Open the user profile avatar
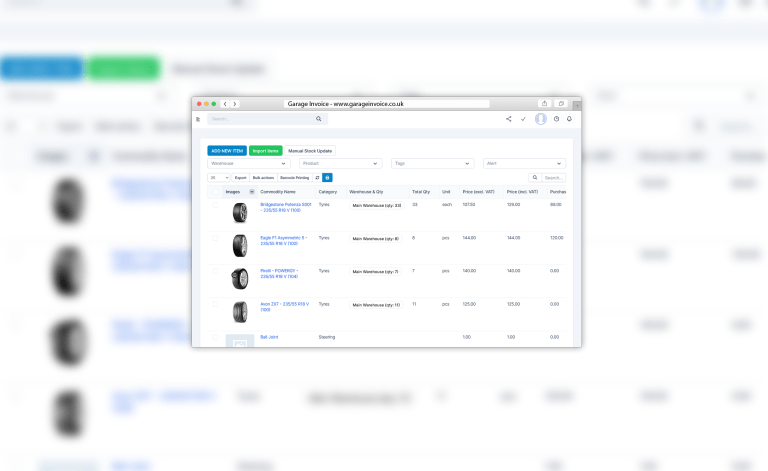768x471 pixels. [x=541, y=119]
